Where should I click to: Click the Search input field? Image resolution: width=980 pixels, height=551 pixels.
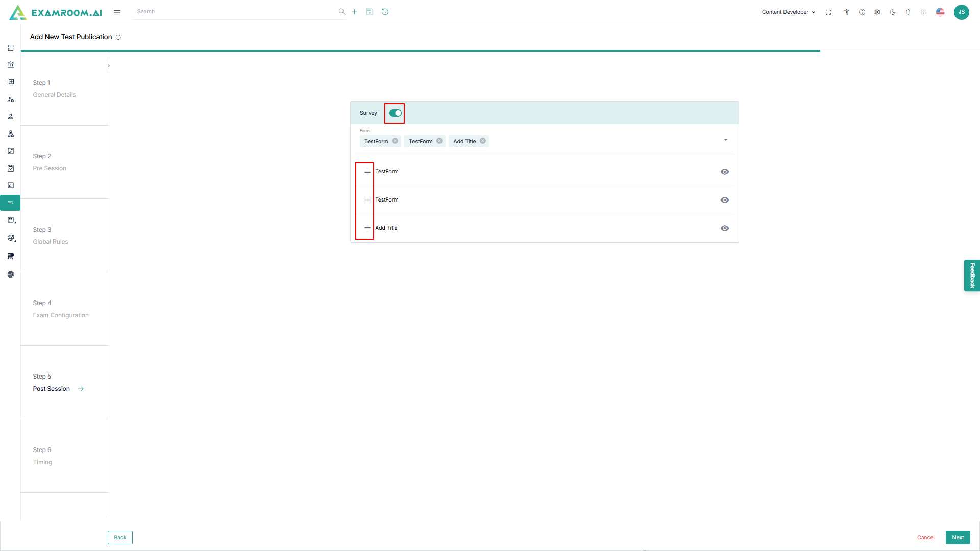235,12
